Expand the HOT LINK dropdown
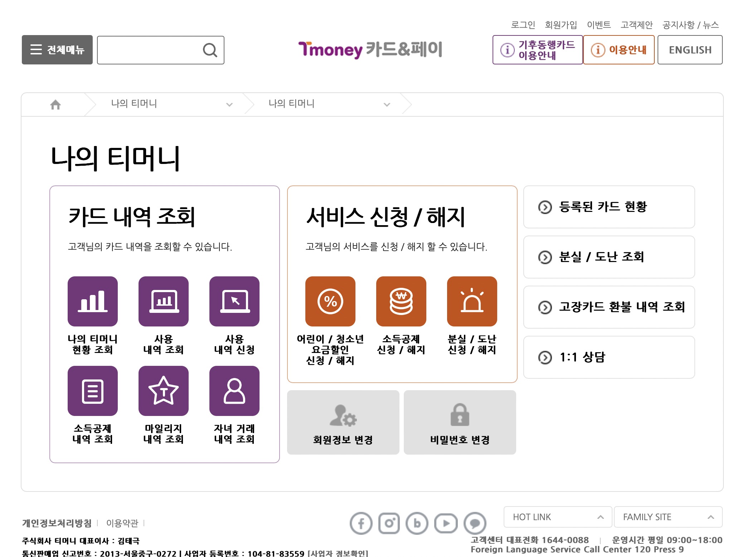Viewport: 756px width, 557px height. tap(557, 517)
